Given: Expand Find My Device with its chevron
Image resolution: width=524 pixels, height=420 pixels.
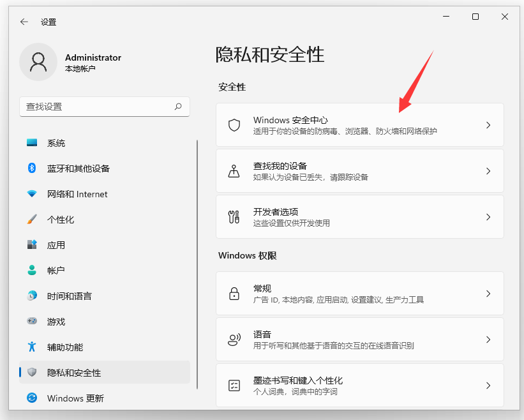Looking at the screenshot, I should point(488,170).
